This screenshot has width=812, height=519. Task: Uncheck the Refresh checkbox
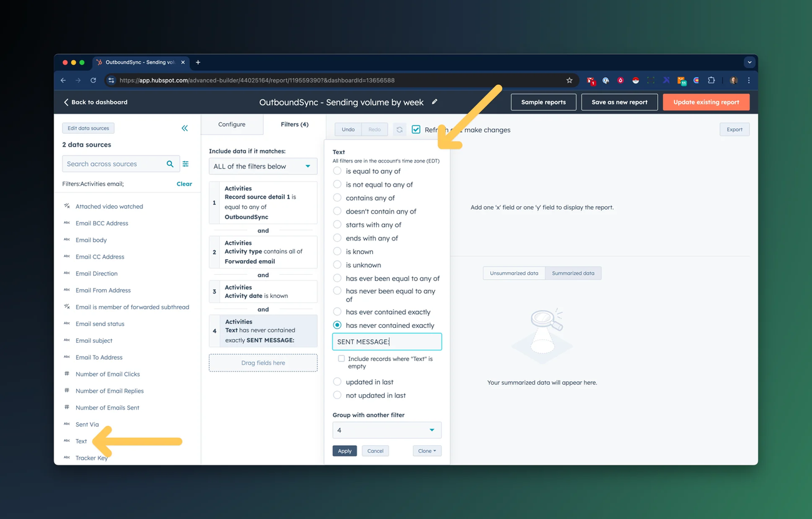416,129
